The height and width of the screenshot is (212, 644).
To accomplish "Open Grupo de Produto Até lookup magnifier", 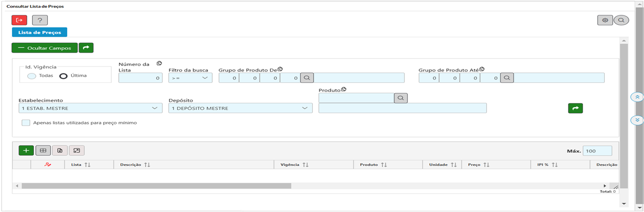I will [507, 78].
